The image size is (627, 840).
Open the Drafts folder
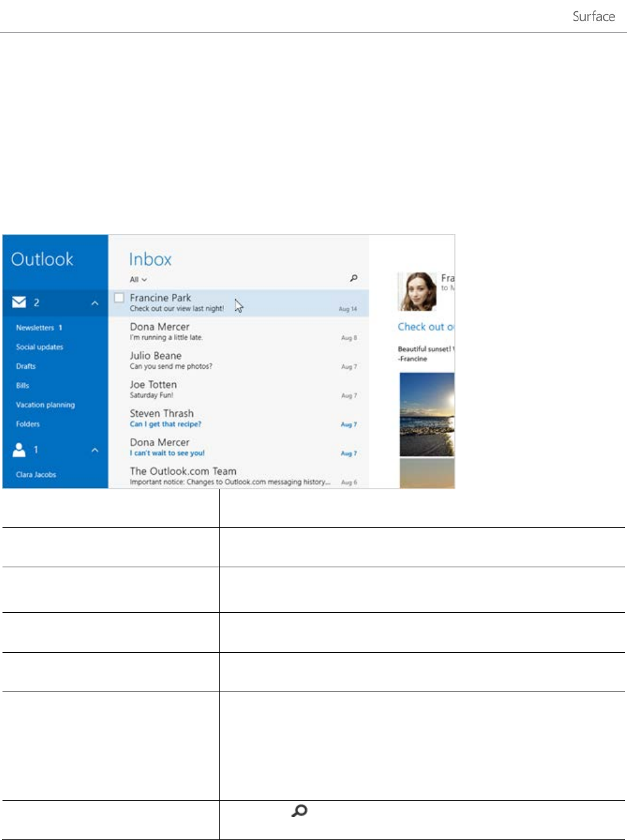[26, 366]
